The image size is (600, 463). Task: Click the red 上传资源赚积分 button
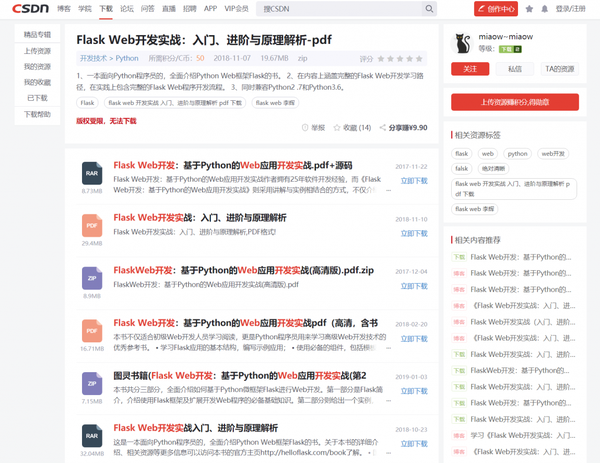pos(515,102)
